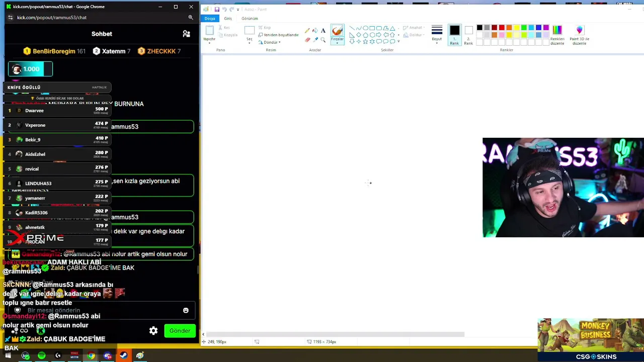This screenshot has width=644, height=362.
Task: Choose the five-point star shape
Action: pos(365,41)
